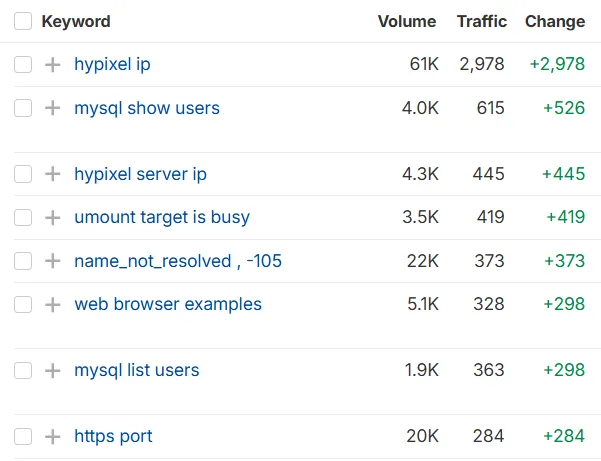Click the 4.3K volume value
The width and height of the screenshot is (601, 461).
(x=420, y=174)
